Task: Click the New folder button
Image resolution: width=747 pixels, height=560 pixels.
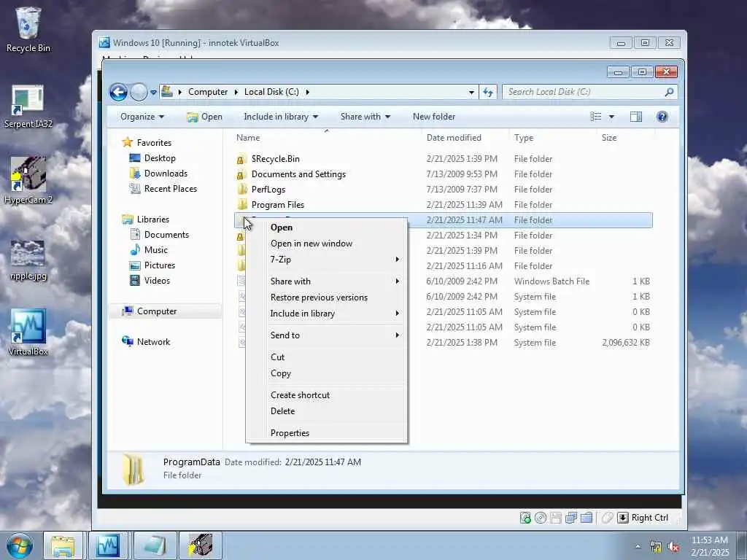Action: pyautogui.click(x=433, y=117)
